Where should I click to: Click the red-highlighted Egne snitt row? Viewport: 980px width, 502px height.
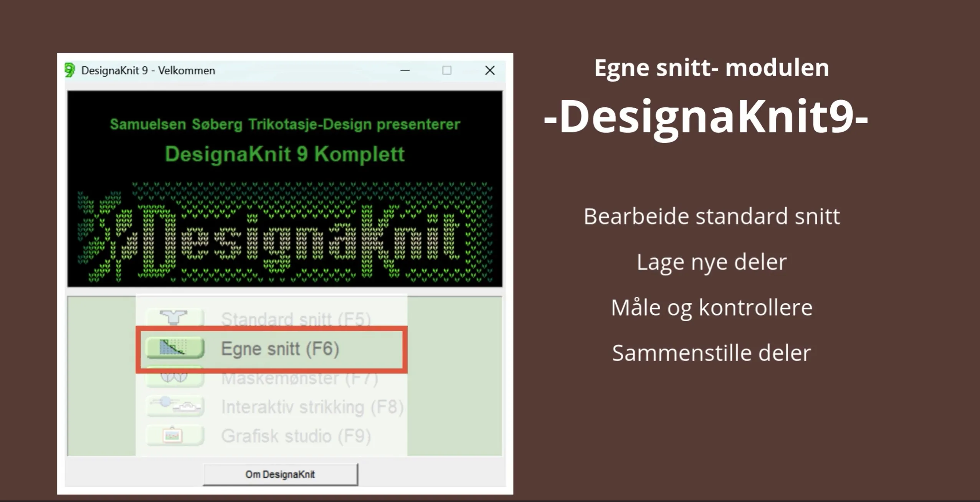click(x=271, y=348)
